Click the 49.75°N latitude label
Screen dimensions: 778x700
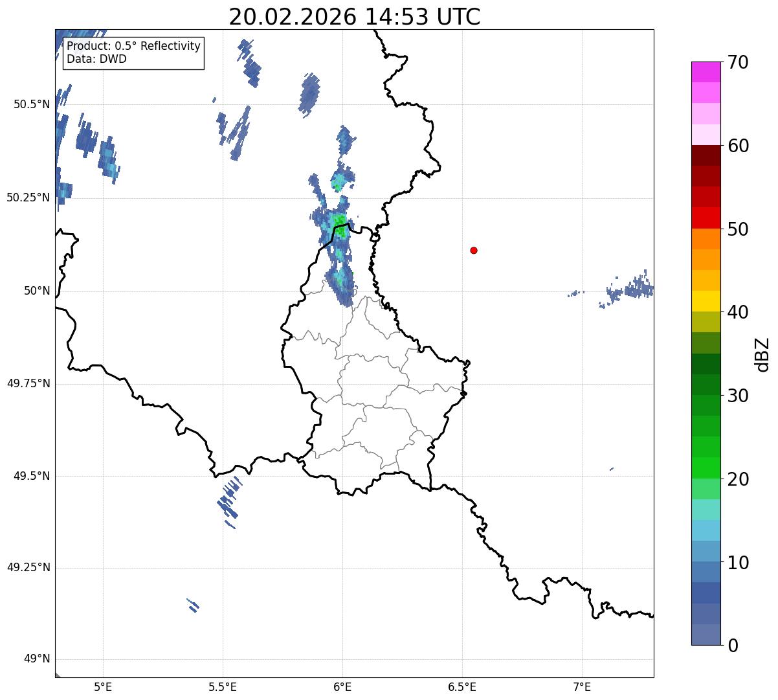tap(28, 383)
